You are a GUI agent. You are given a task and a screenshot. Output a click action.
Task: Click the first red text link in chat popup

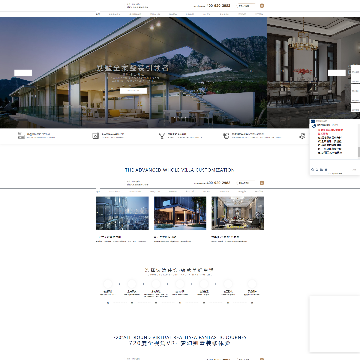point(330,130)
